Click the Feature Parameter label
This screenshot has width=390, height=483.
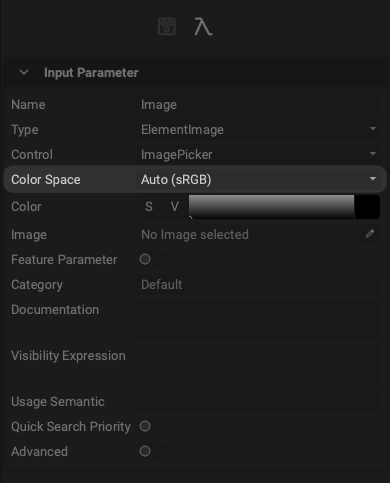(64, 260)
